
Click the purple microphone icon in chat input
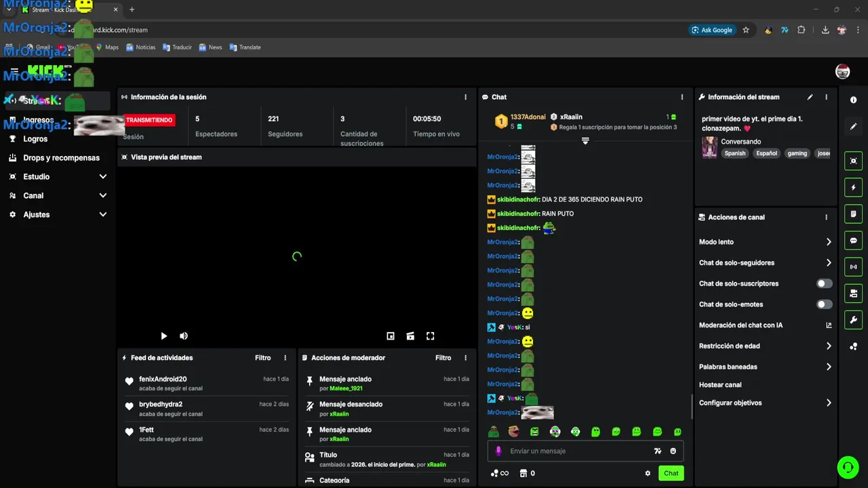coord(498,451)
